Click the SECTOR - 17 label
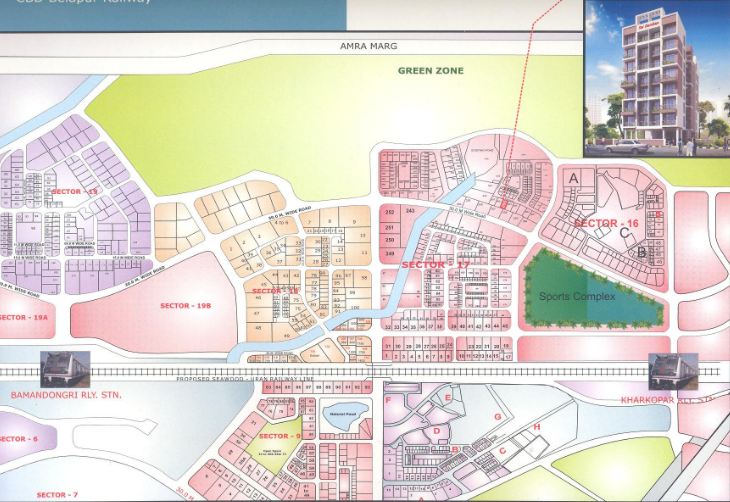The height and width of the screenshot is (502, 730). tap(436, 265)
